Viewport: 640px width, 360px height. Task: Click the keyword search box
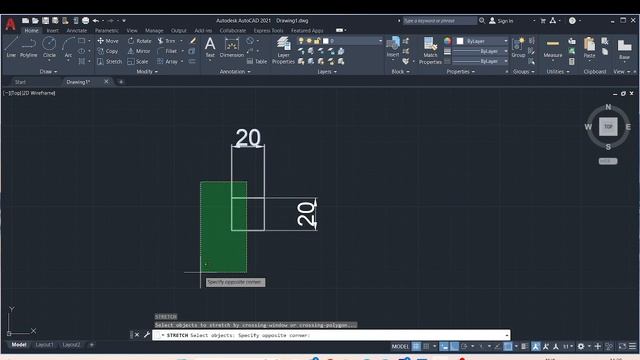440,20
